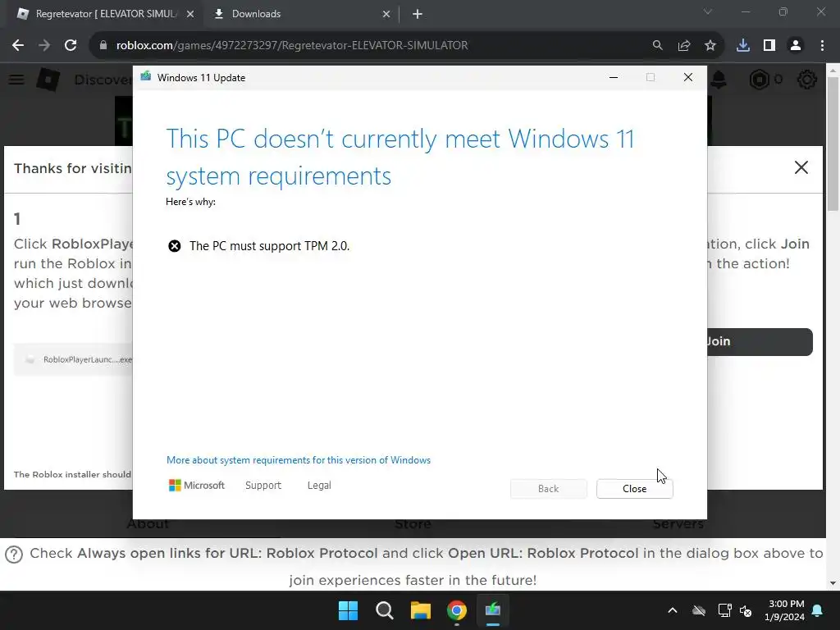The height and width of the screenshot is (630, 840).
Task: Open the taskbar notification bell
Action: pyautogui.click(x=818, y=610)
